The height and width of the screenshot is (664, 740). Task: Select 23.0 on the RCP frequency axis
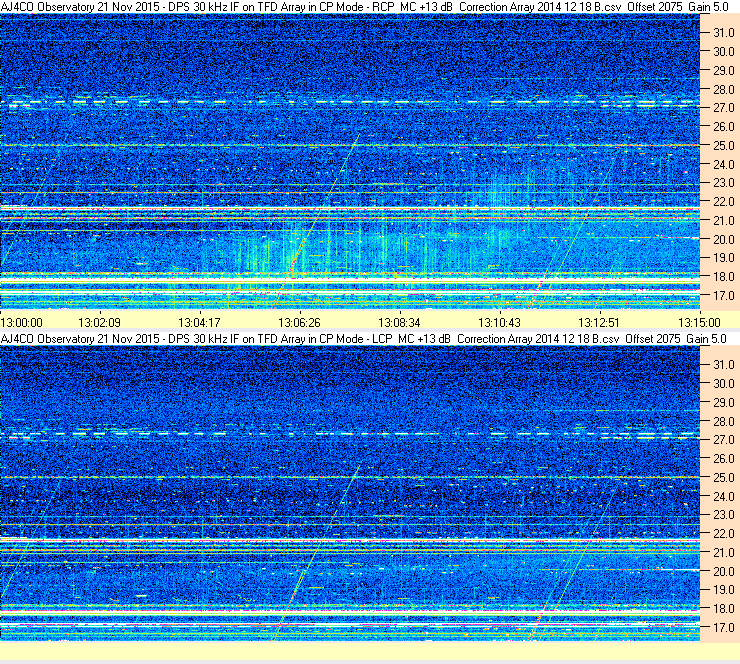[724, 183]
